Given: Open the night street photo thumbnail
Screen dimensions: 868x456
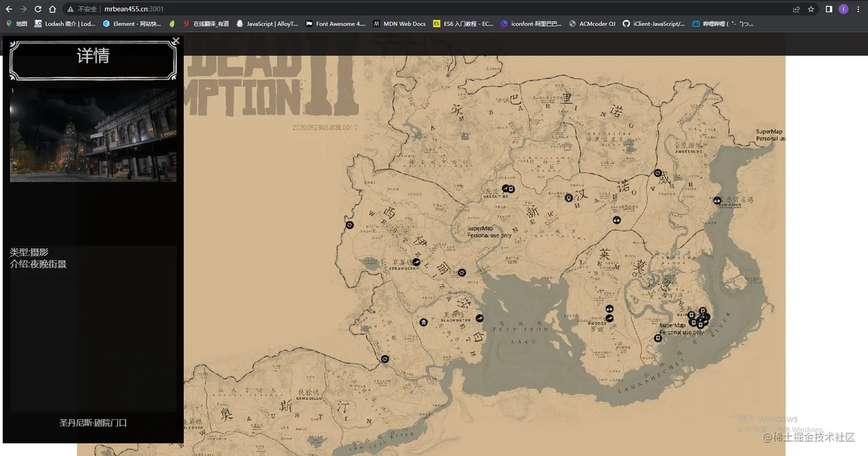Looking at the screenshot, I should pos(93,135).
